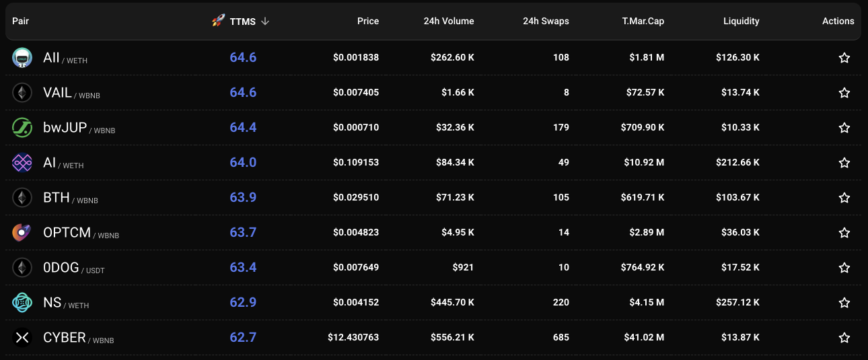Toggle the favorite star for BTH
The width and height of the screenshot is (868, 360).
(x=844, y=198)
